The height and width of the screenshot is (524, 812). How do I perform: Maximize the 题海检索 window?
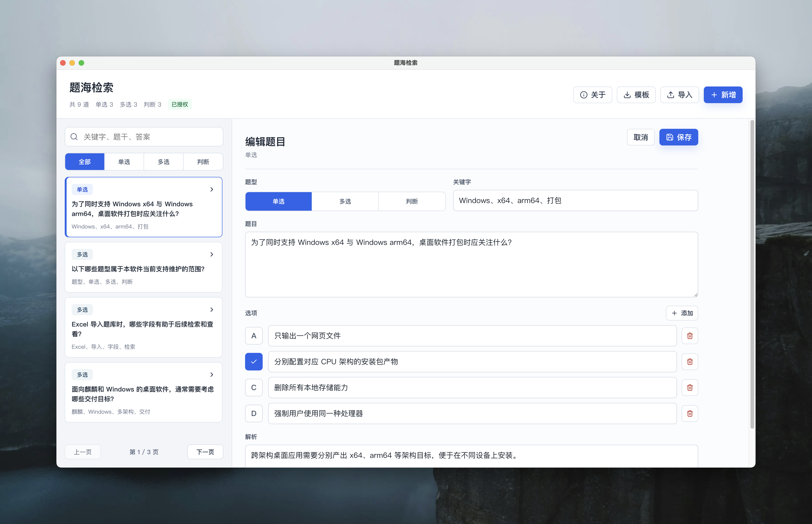81,63
